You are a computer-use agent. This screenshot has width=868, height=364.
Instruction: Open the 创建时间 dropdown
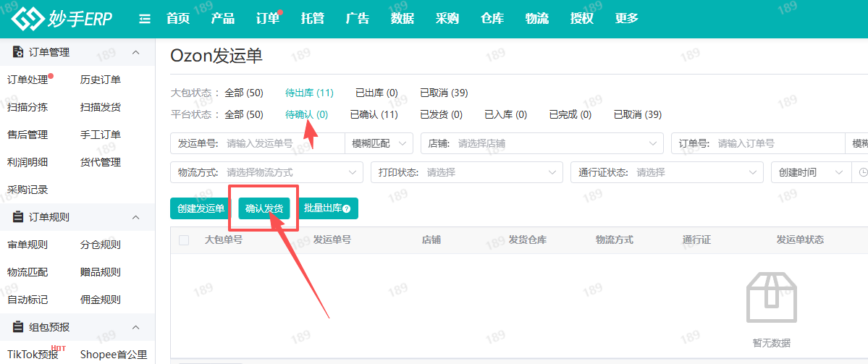(x=811, y=173)
